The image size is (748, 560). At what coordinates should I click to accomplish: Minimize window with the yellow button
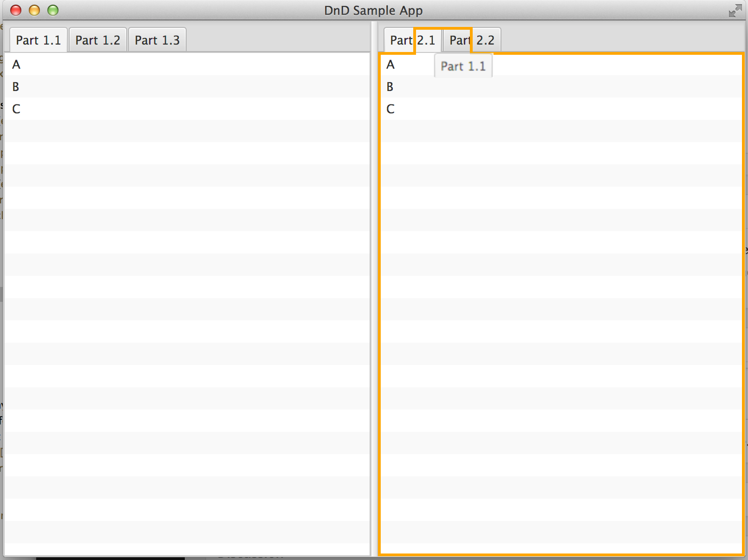click(x=34, y=10)
